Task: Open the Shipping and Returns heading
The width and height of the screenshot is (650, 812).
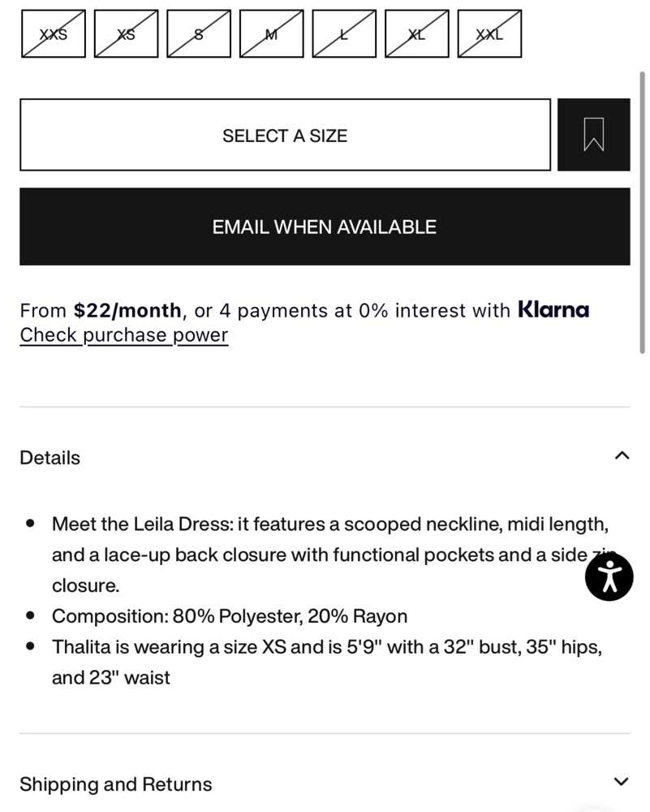Action: [x=116, y=784]
